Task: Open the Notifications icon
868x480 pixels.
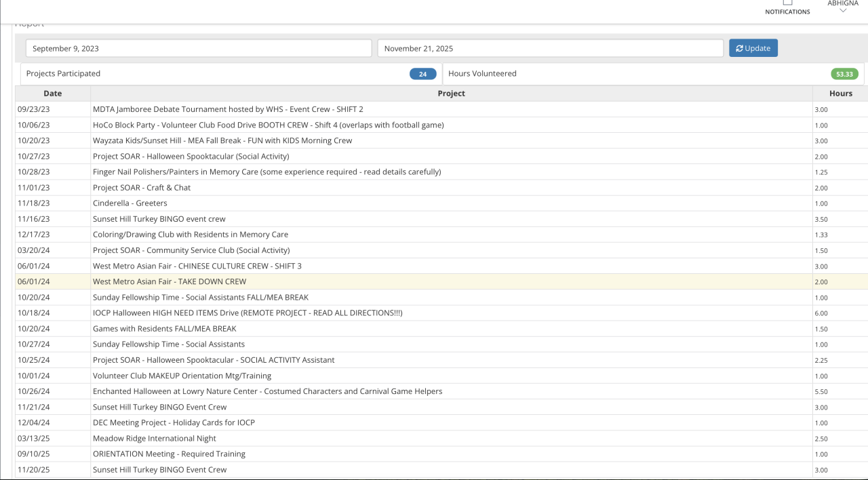Action: tap(787, 3)
